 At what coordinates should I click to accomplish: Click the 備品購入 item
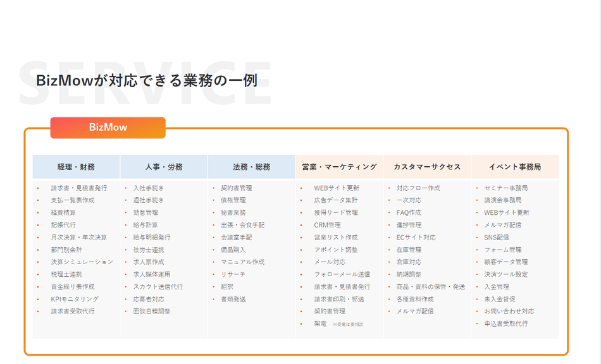click(233, 250)
